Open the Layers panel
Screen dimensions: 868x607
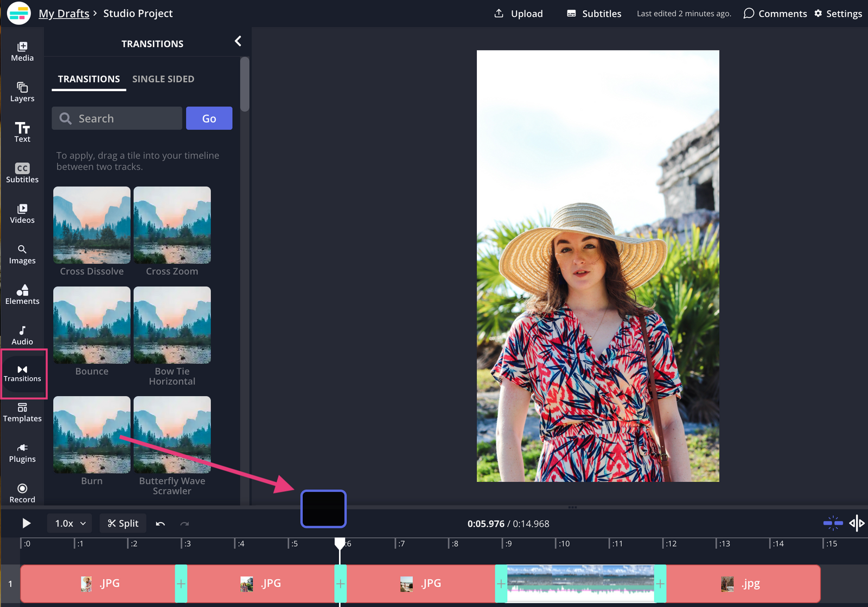point(22,92)
